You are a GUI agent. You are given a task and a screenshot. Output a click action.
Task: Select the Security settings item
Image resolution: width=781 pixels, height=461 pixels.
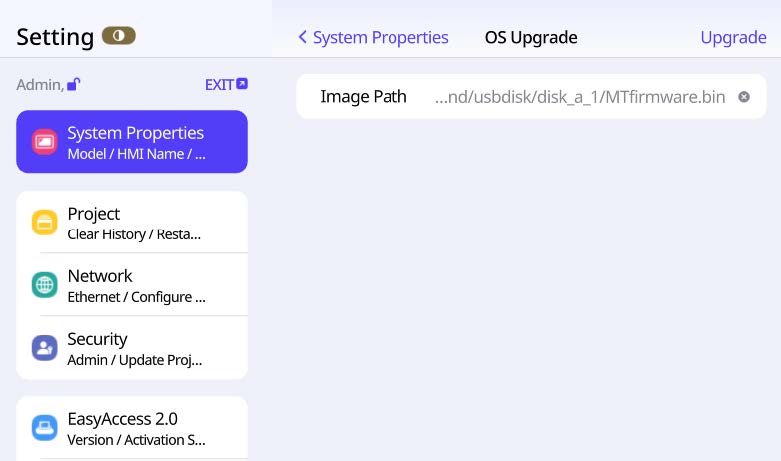[x=140, y=348]
